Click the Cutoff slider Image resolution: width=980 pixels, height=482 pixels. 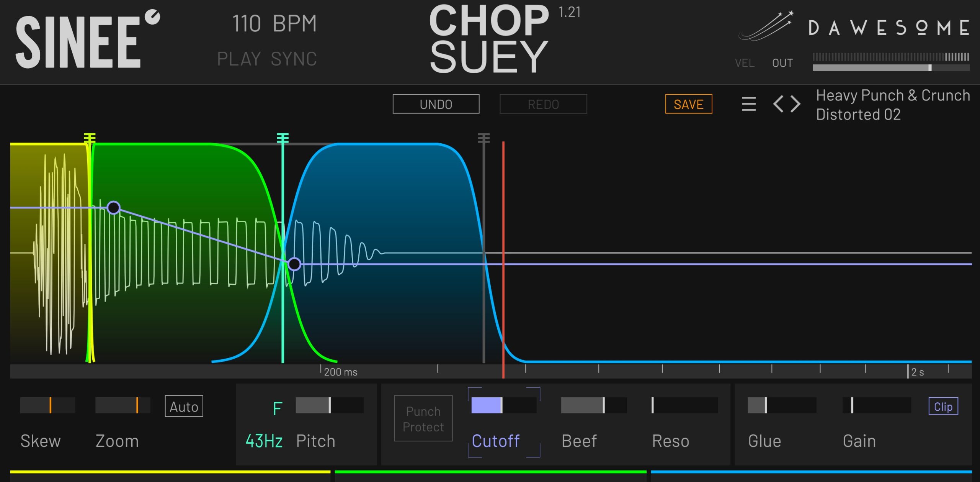pos(503,405)
